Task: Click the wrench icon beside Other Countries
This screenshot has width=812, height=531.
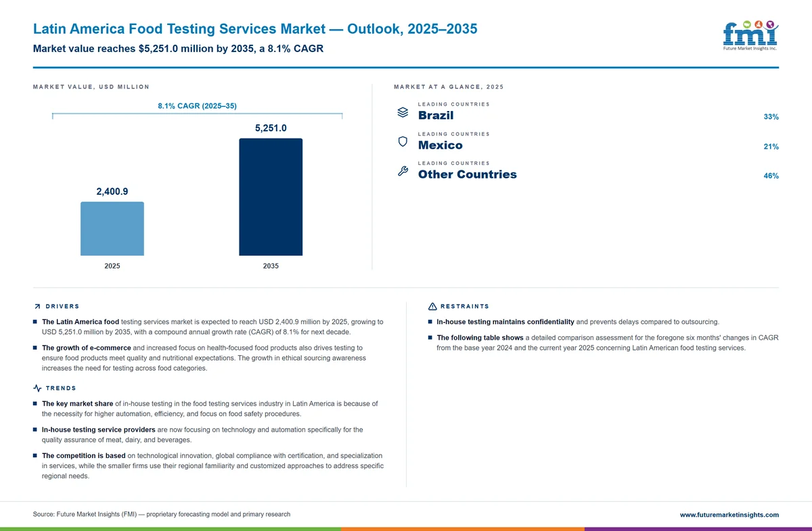Action: [402, 171]
